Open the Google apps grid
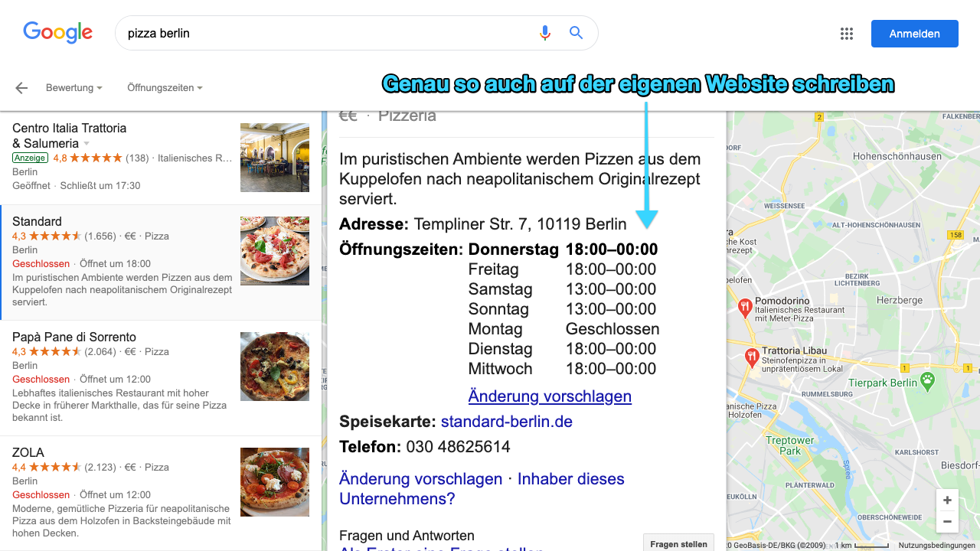The width and height of the screenshot is (980, 551). (x=847, y=34)
